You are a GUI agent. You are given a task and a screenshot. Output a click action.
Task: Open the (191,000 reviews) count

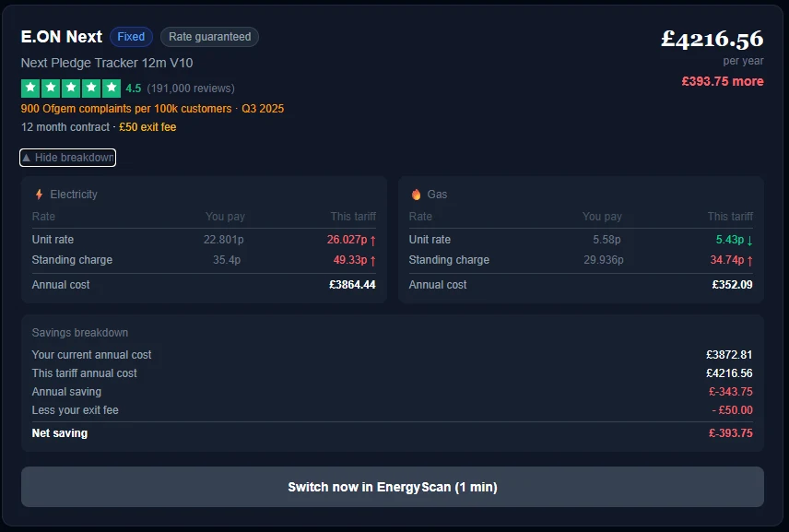coord(191,89)
